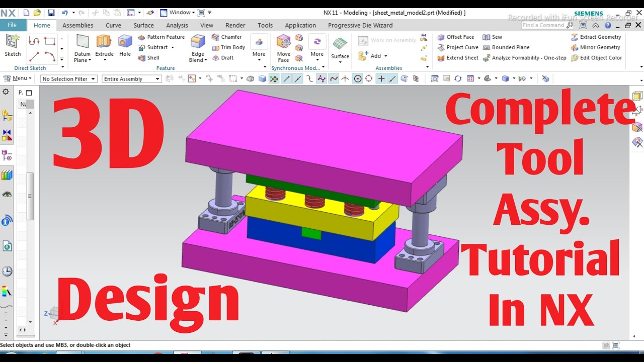
Task: Select Mirror Geometry
Action: click(x=596, y=47)
